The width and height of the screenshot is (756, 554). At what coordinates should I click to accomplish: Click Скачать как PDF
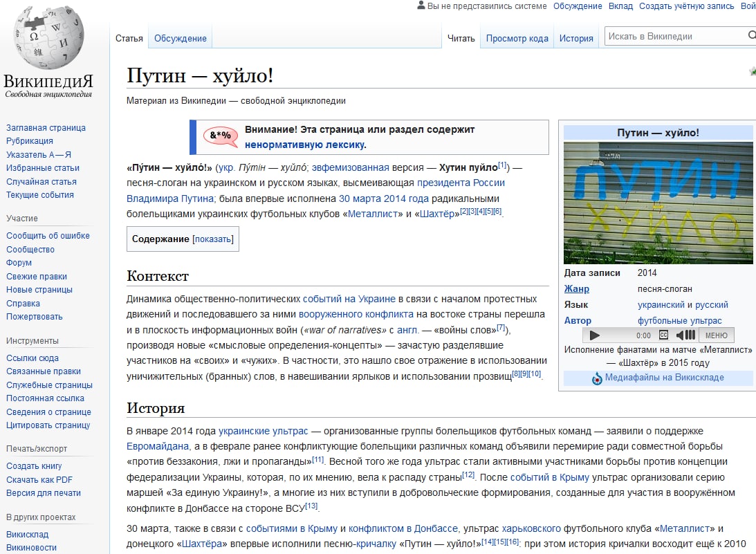[x=39, y=480]
